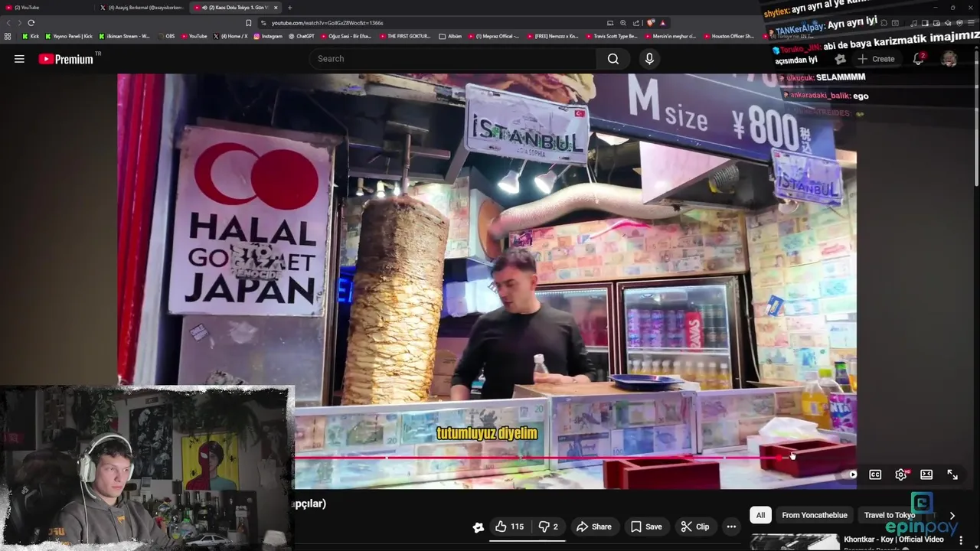The height and width of the screenshot is (551, 980).
Task: Click the YouTube search magnifier button
Action: pos(613,59)
